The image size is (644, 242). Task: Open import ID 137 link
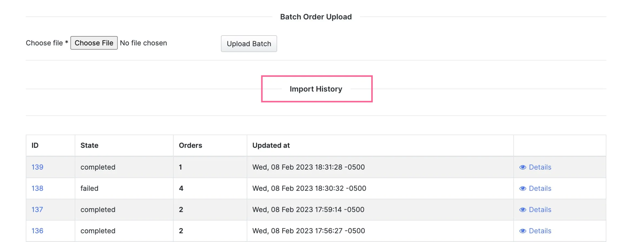(37, 209)
